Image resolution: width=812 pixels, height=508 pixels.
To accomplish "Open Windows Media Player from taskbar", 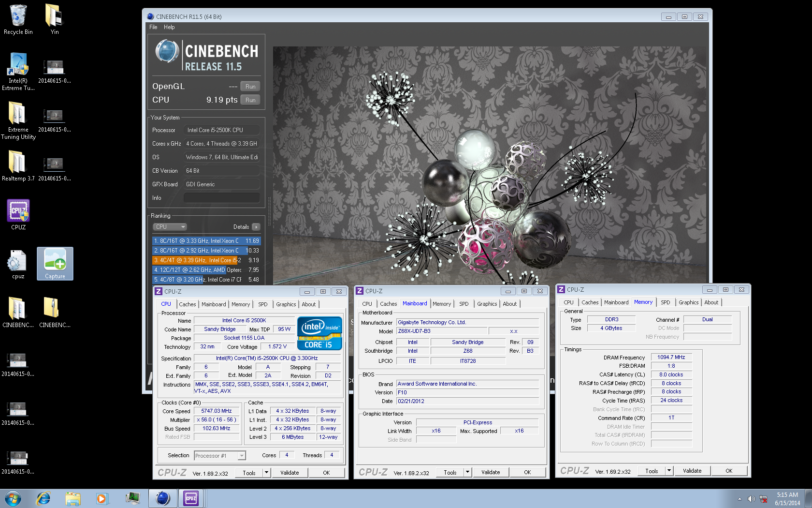I will coord(102,498).
